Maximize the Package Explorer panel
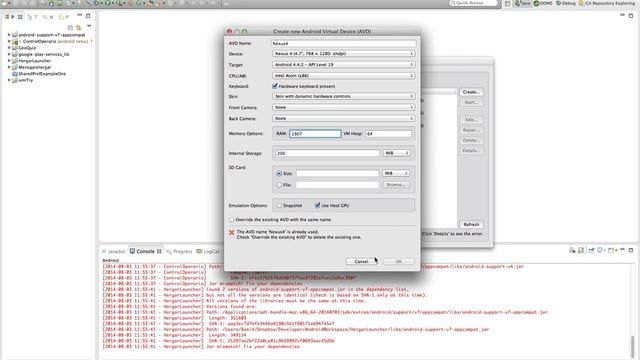The width and height of the screenshot is (640, 360). click(x=88, y=16)
